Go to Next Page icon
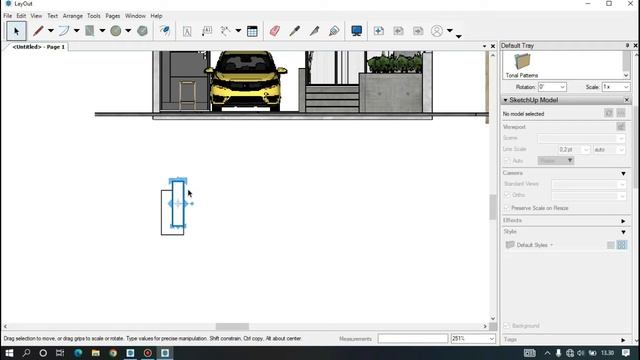This screenshot has height=360, width=640. tap(418, 31)
